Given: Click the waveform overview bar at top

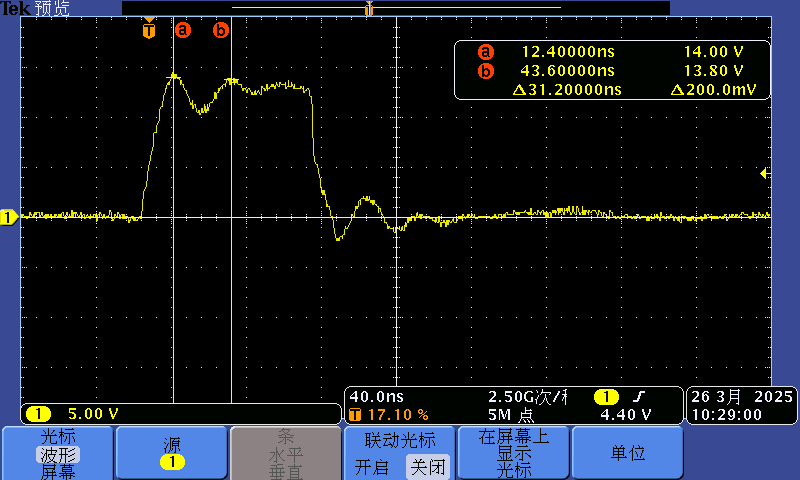Looking at the screenshot, I should pyautogui.click(x=395, y=8).
